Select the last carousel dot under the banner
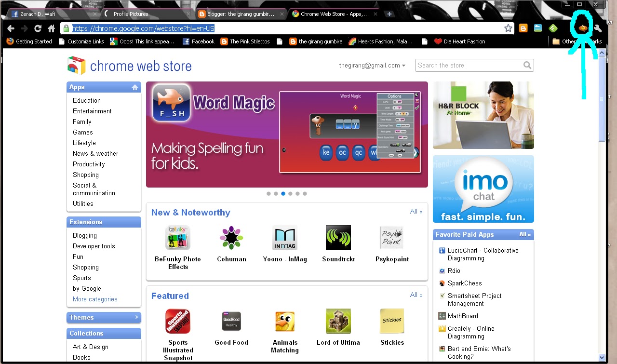This screenshot has height=364, width=617. pos(305,194)
